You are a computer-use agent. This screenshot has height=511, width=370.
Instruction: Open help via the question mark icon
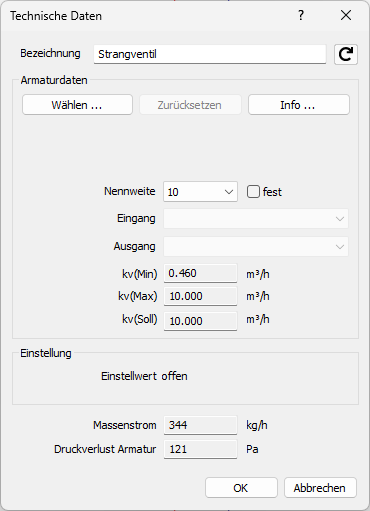pyautogui.click(x=301, y=15)
